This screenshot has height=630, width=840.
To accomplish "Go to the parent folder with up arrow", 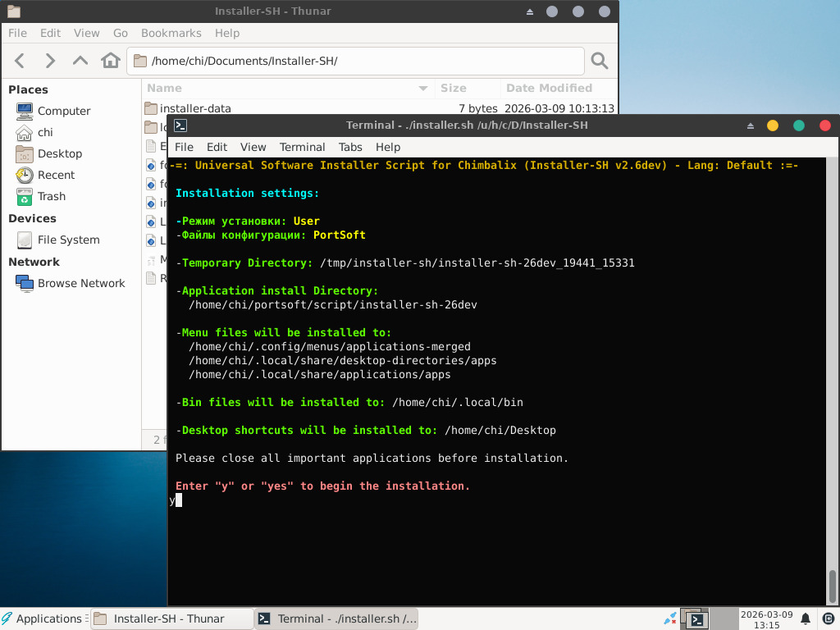I will (x=80, y=61).
